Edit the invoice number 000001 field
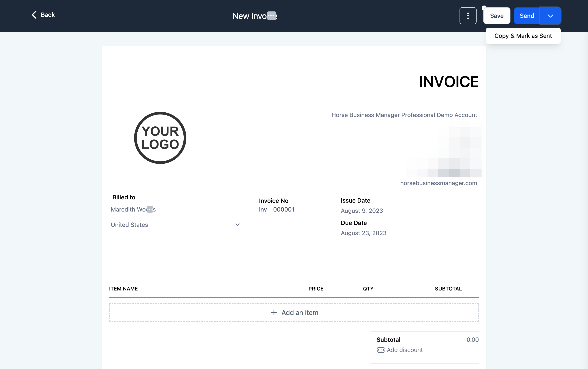The width and height of the screenshot is (588, 369). coord(284,209)
